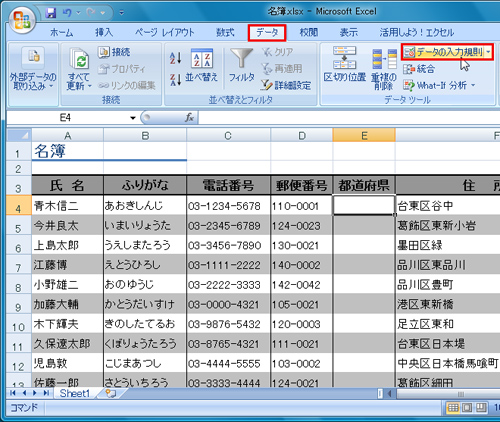Sort descending with the Z-A icon
The height and width of the screenshot is (422, 500).
click(175, 80)
